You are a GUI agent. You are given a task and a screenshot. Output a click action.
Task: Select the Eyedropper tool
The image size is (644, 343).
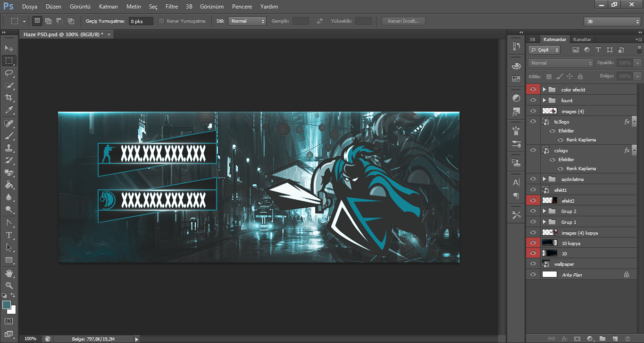pos(9,110)
